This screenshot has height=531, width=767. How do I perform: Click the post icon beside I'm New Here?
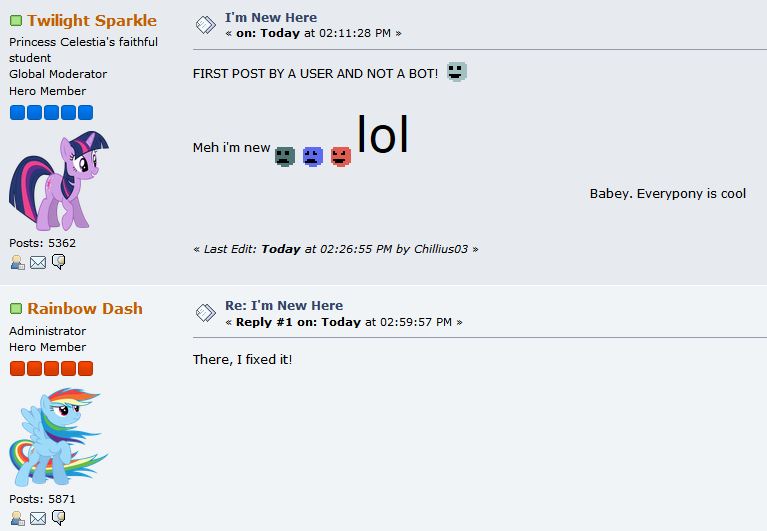205,25
